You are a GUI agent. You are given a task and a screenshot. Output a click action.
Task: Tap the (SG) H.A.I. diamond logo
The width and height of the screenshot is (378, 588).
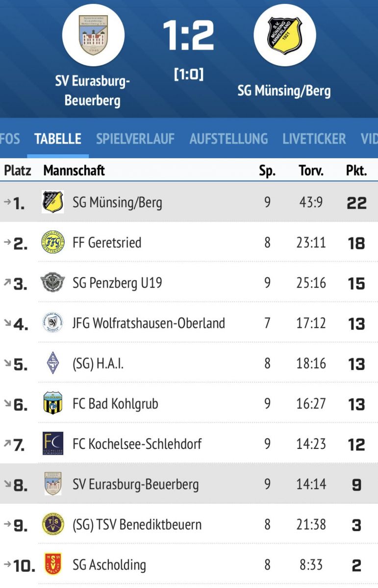[52, 364]
